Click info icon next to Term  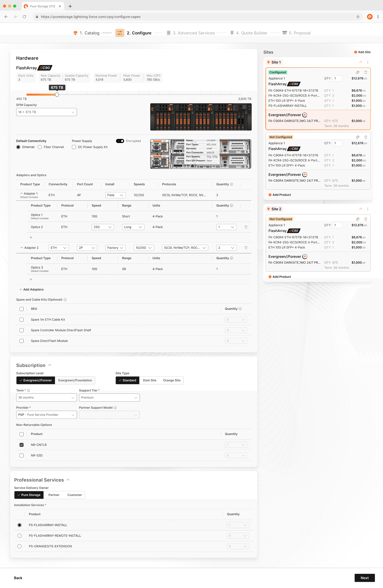click(x=29, y=390)
